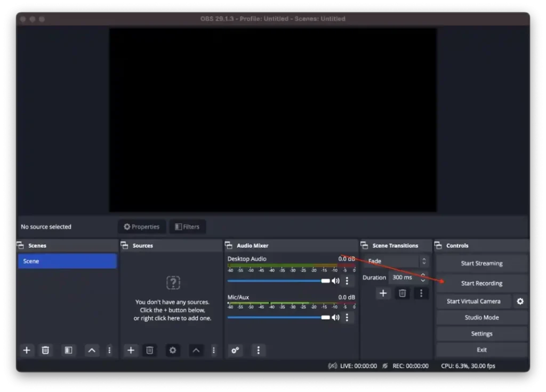
Task: Start the Virtual Camera
Action: [x=473, y=301]
